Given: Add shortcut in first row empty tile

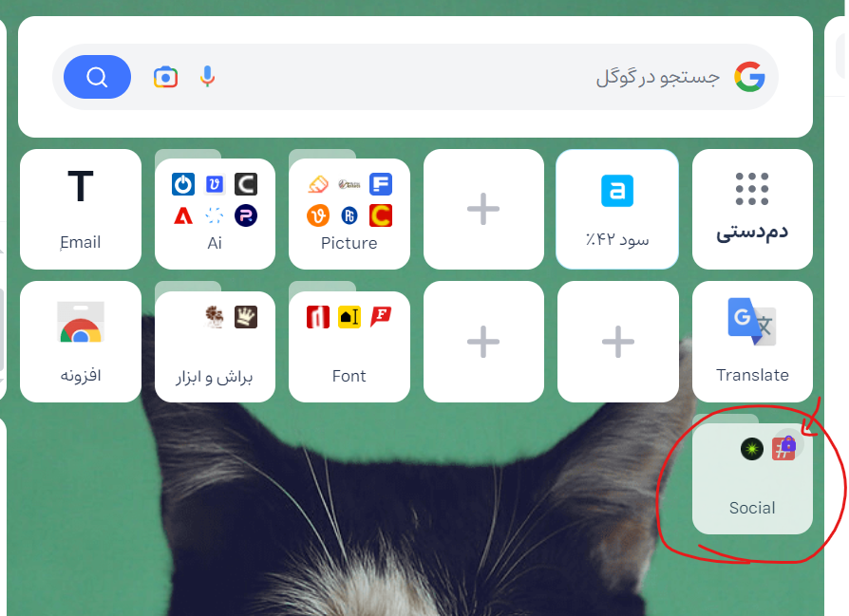Looking at the screenshot, I should pyautogui.click(x=483, y=209).
